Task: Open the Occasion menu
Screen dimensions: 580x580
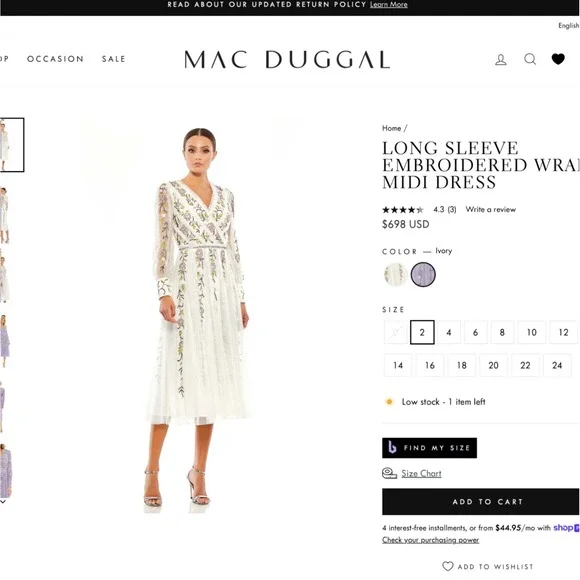Action: coord(55,59)
